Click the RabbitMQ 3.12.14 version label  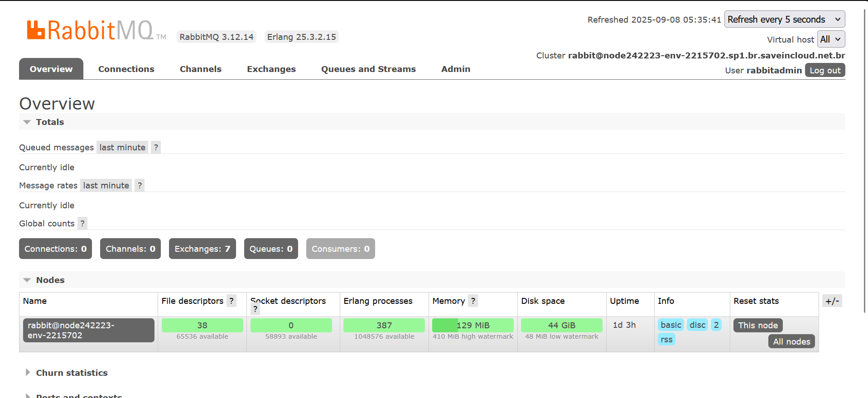217,37
